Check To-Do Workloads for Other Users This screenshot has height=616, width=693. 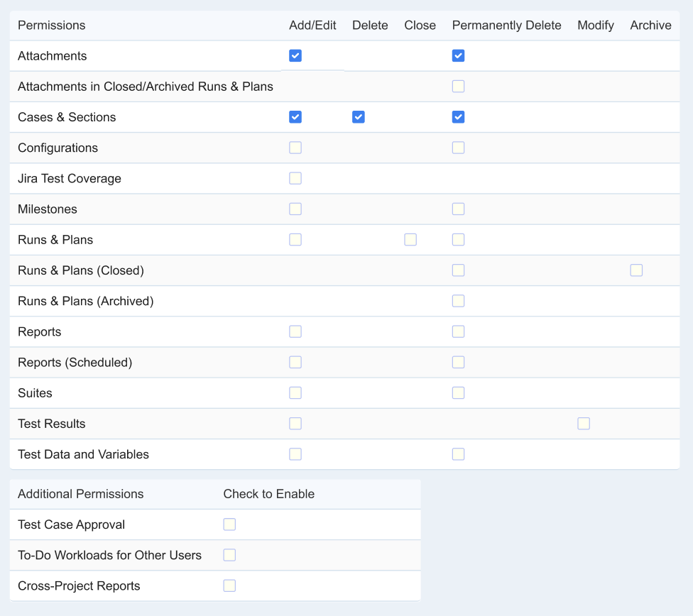tap(229, 555)
